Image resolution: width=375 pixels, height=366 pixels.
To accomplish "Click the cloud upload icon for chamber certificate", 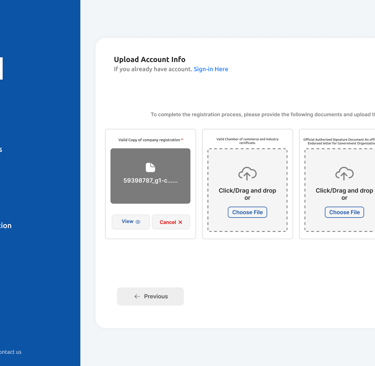I will coord(247,174).
